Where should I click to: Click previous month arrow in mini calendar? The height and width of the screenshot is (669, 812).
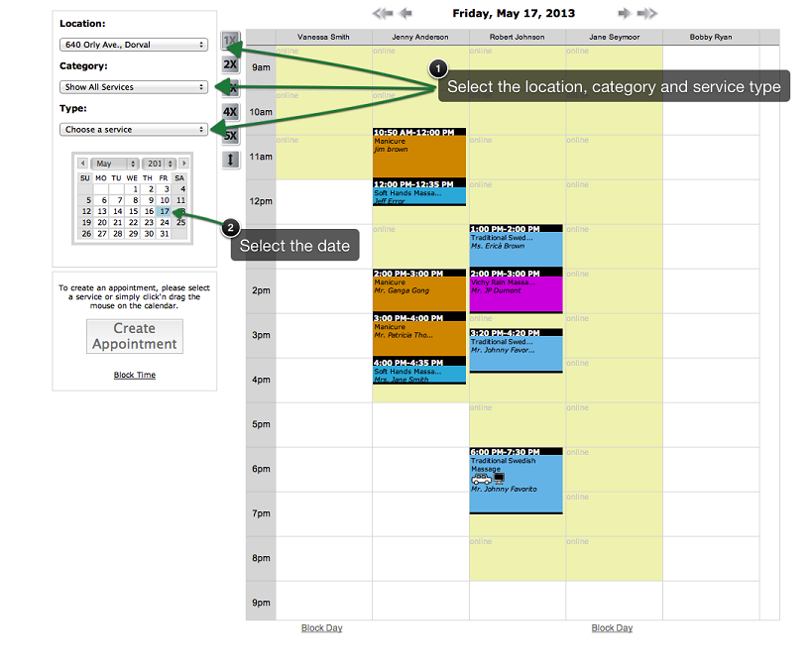coord(83,164)
